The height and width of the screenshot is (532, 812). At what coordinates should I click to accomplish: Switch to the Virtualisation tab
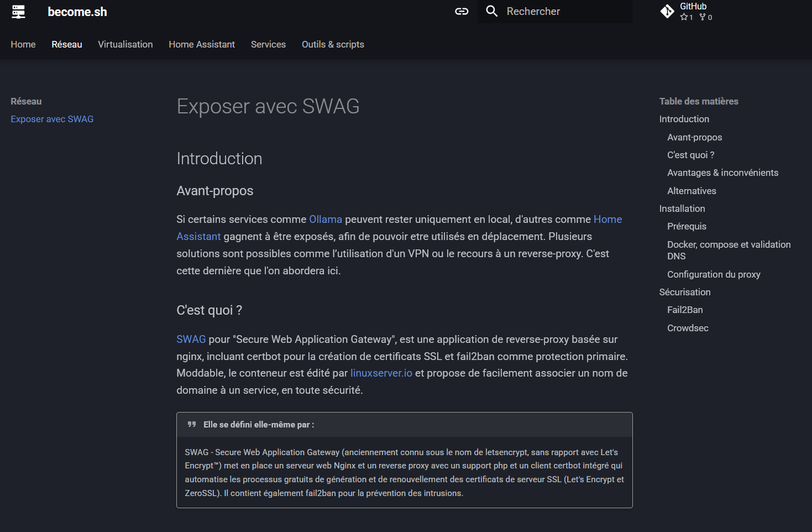[125, 44]
